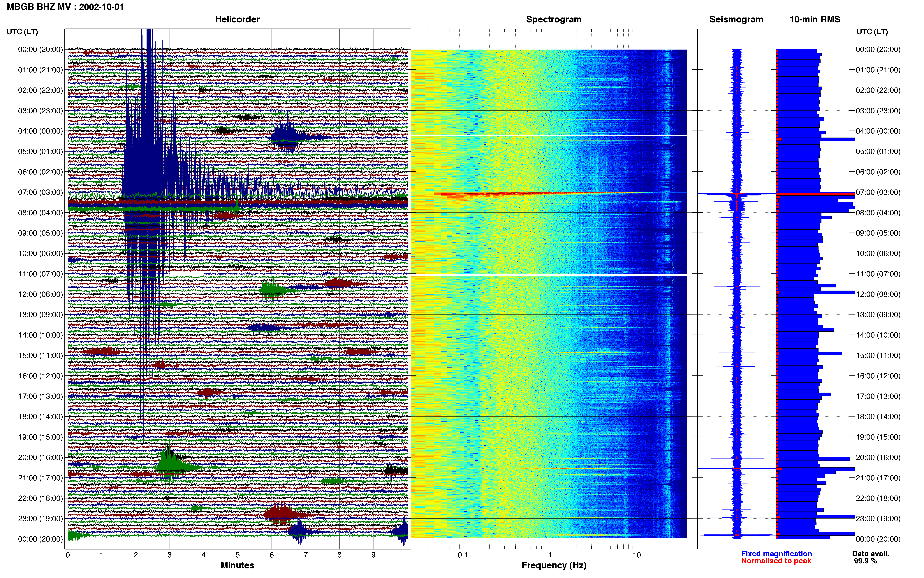Click the right time label '15:00 (11:00)'
The height and width of the screenshot is (578, 924).
[x=878, y=355]
